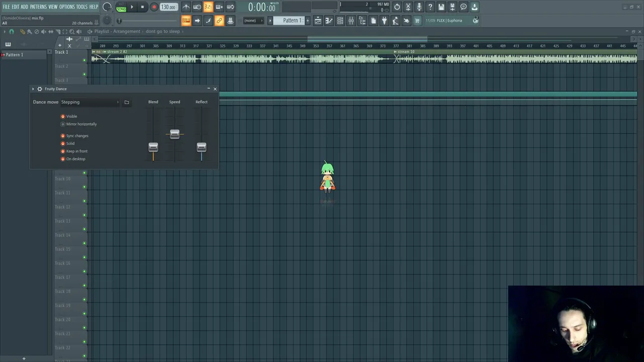Toggle auto-scrolling arrow icon

coord(197,21)
